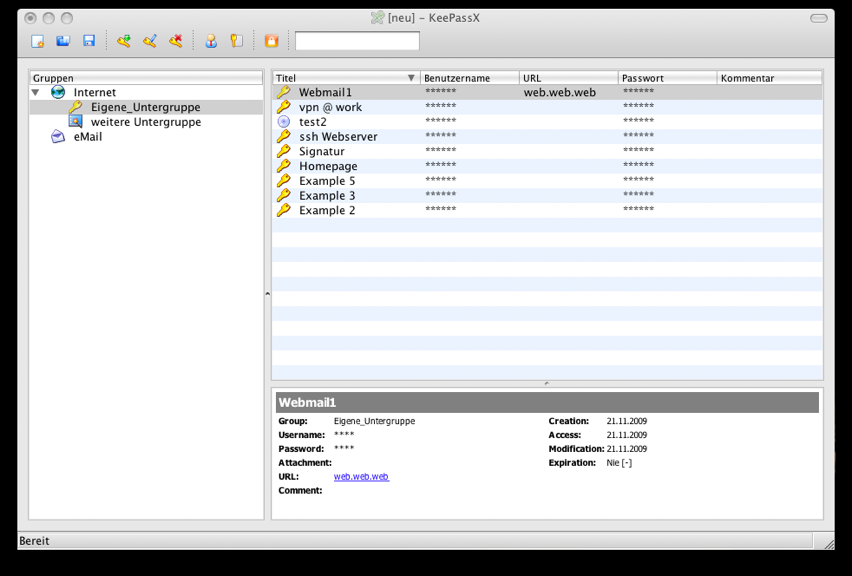852x576 pixels.
Task: Select the Internet group
Action: (x=95, y=92)
